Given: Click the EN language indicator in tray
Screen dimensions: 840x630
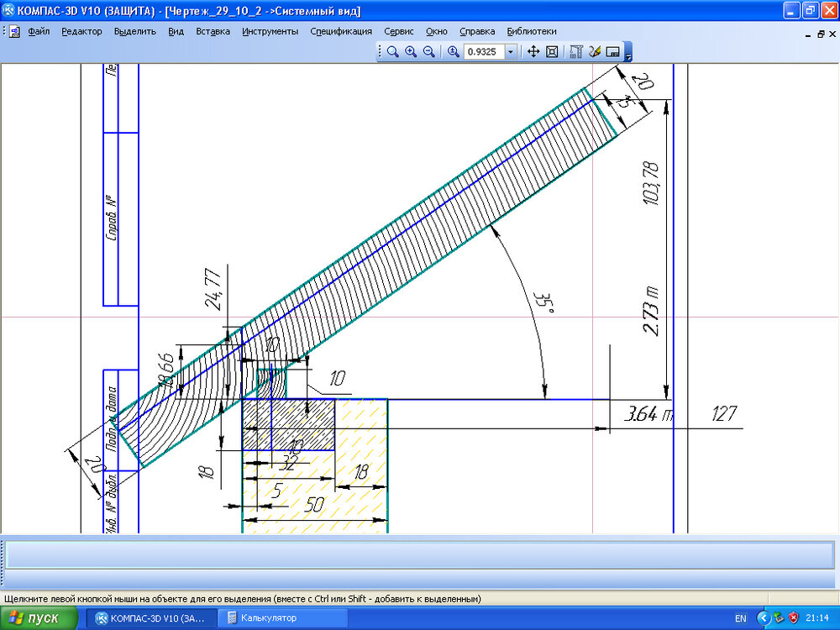Looking at the screenshot, I should 740,618.
